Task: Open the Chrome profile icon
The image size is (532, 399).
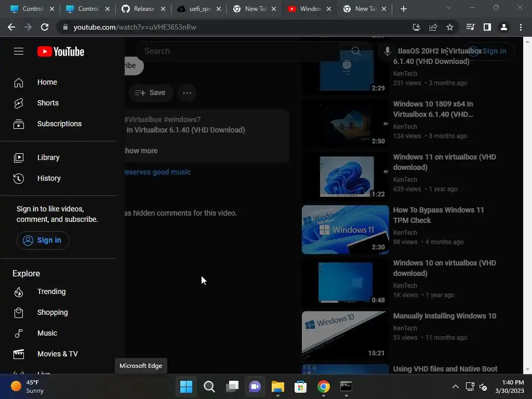Action: coord(504,27)
